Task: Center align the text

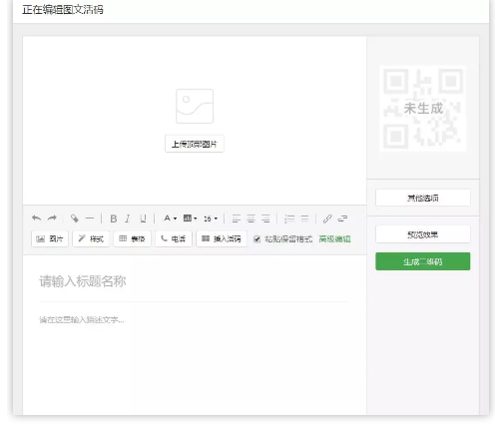Action: [x=251, y=218]
